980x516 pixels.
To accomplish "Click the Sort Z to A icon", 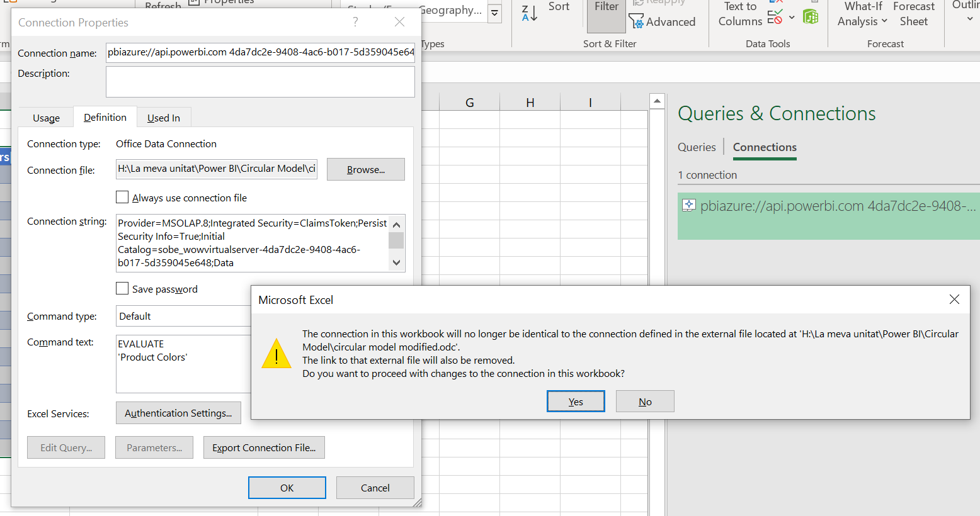I will [529, 13].
